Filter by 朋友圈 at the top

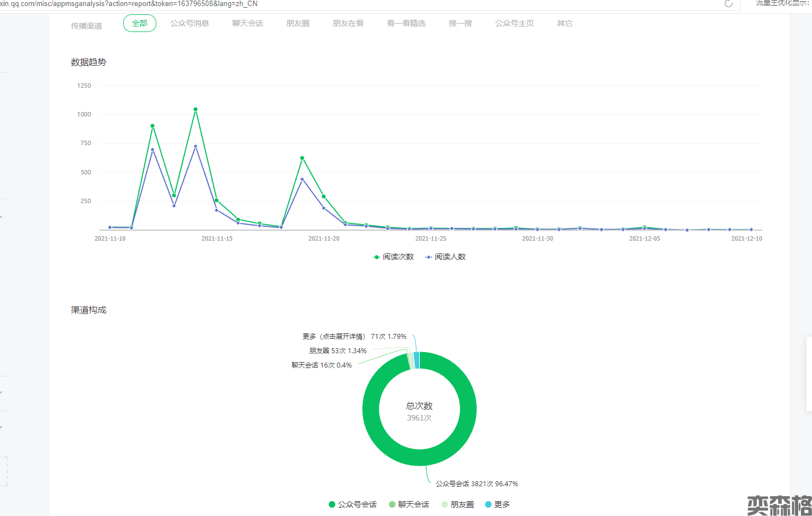coord(298,23)
